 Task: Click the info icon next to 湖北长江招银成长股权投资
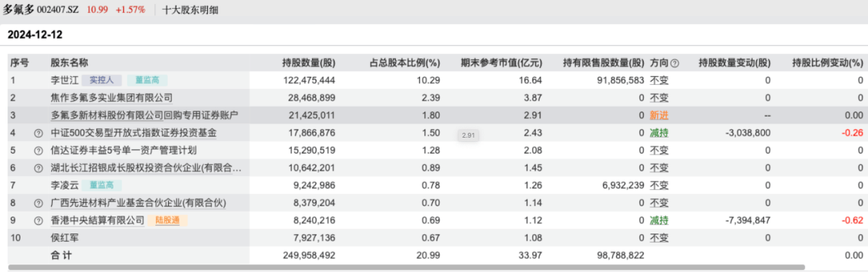click(38, 168)
